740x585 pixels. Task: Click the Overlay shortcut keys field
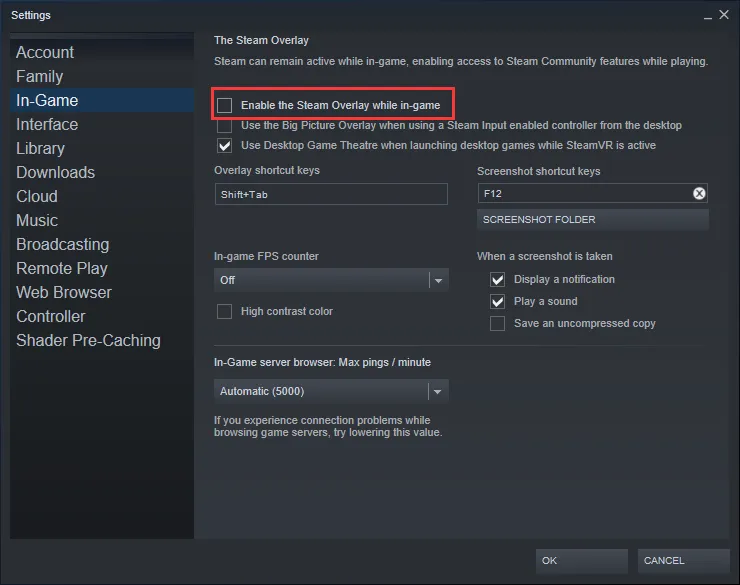pyautogui.click(x=331, y=194)
